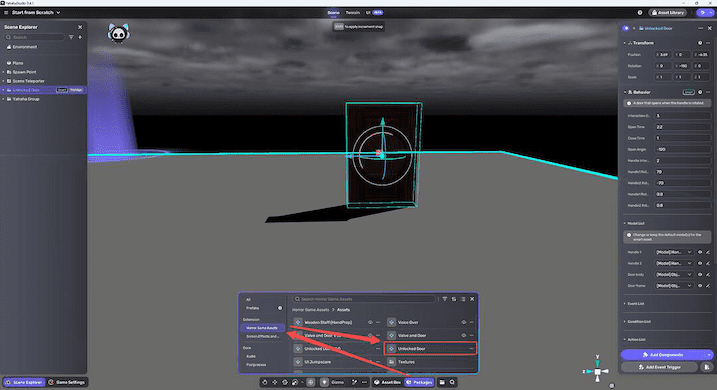Image resolution: width=717 pixels, height=390 pixels.
Task: Select Unlocked Door asset in packages list
Action: (x=430, y=348)
